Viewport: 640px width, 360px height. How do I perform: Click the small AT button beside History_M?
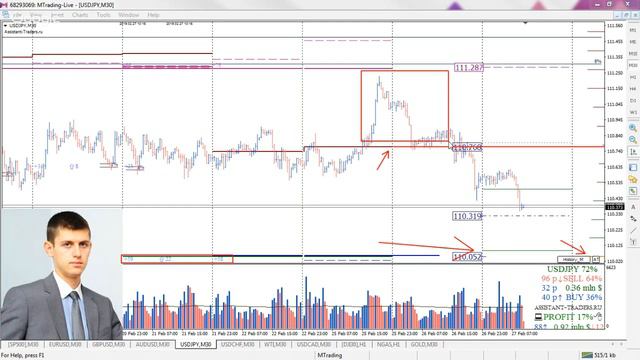pos(596,260)
